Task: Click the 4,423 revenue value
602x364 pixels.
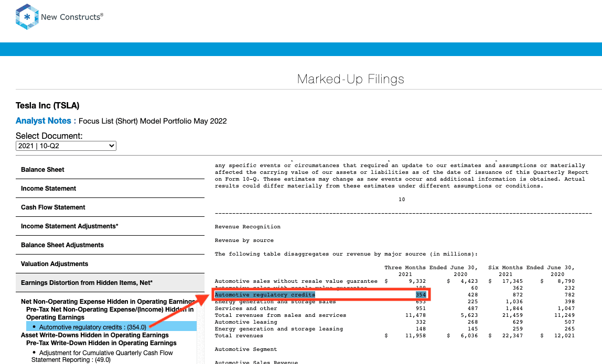Action: pyautogui.click(x=469, y=281)
